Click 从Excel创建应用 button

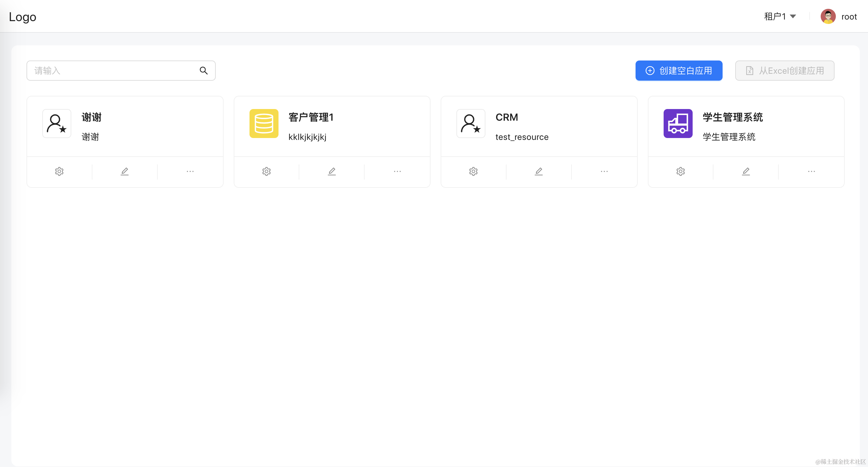click(x=784, y=71)
